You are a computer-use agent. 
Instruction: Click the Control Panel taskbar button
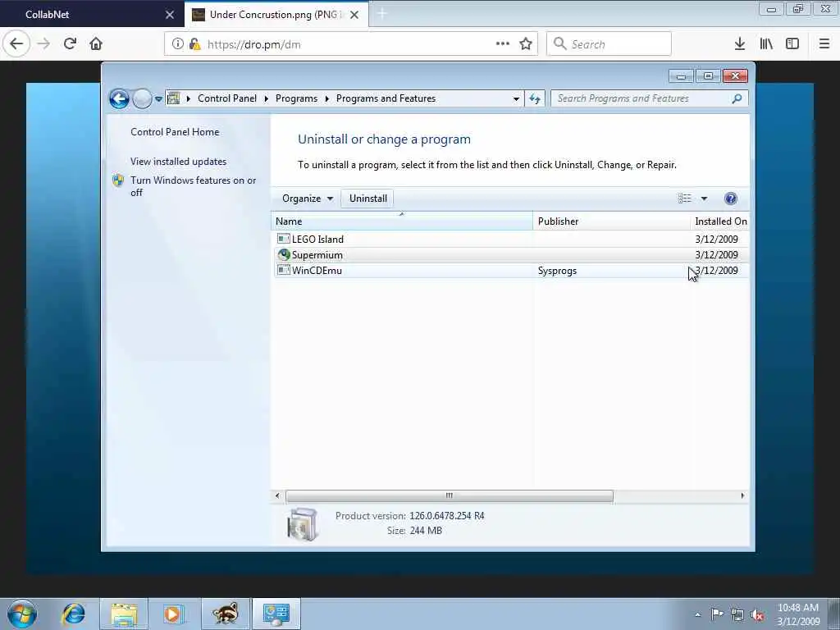point(276,614)
